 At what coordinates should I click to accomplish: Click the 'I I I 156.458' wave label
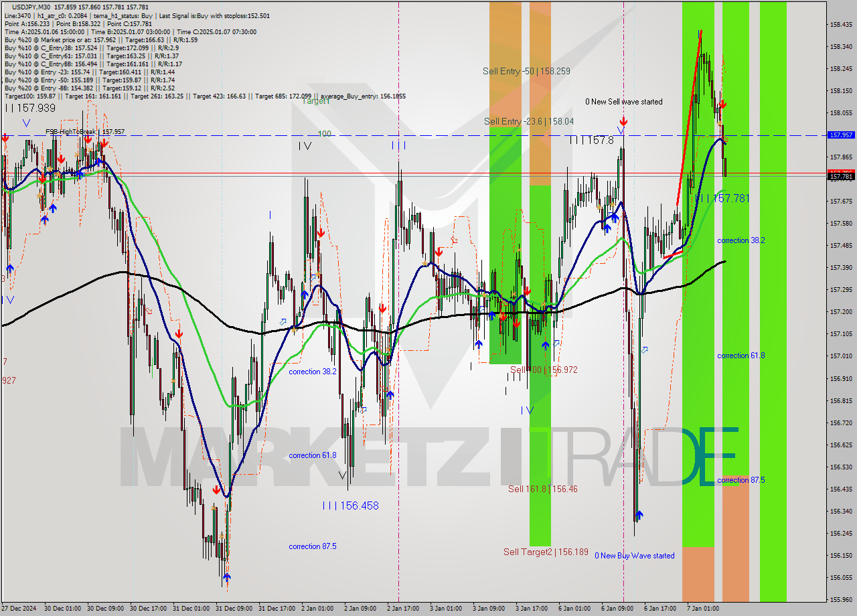tap(350, 506)
